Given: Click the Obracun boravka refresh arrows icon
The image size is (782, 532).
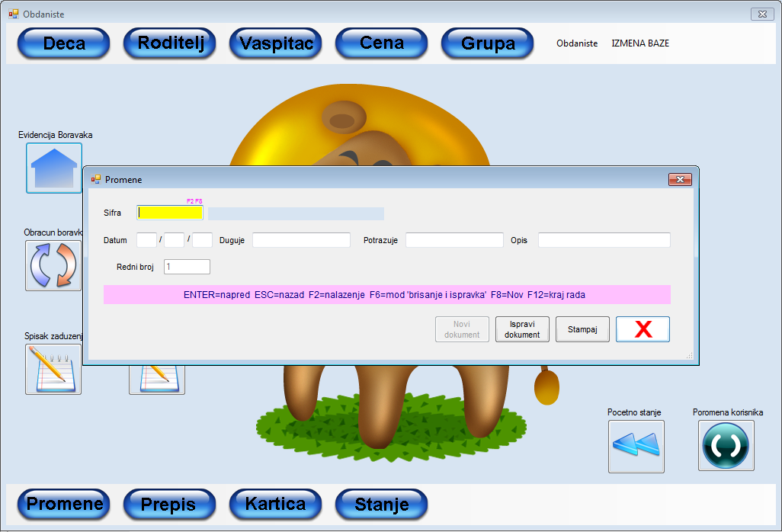Looking at the screenshot, I should coord(53,266).
